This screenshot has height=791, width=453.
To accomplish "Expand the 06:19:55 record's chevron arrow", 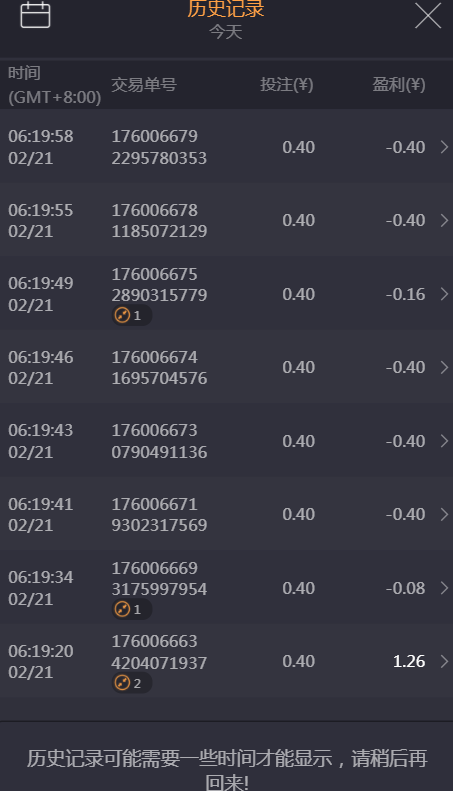I will (x=444, y=220).
